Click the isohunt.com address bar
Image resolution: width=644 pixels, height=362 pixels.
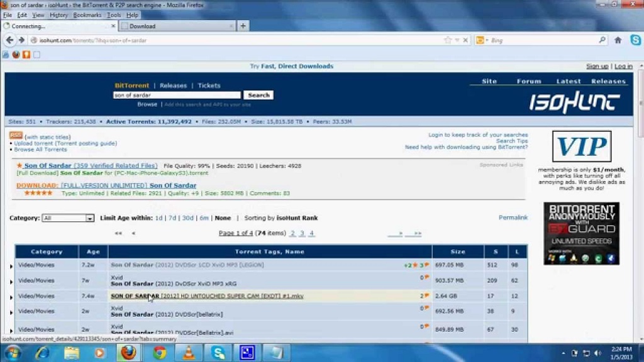(238, 40)
